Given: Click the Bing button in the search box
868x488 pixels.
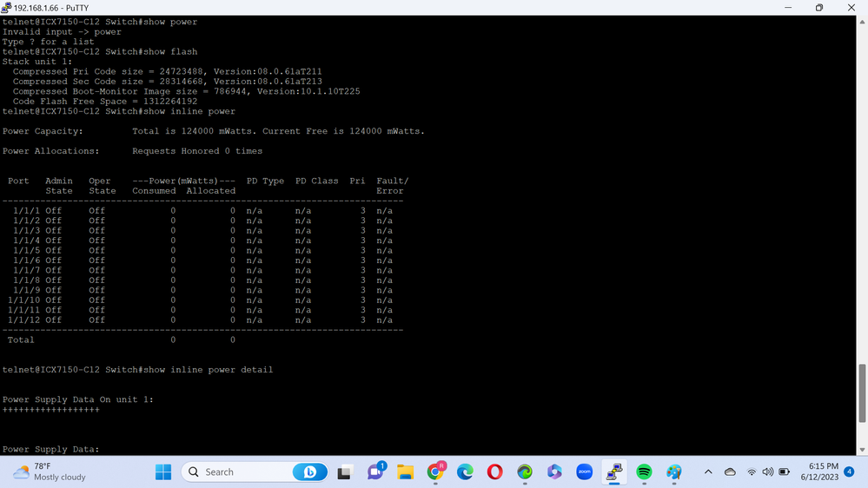Looking at the screenshot, I should click(x=309, y=472).
